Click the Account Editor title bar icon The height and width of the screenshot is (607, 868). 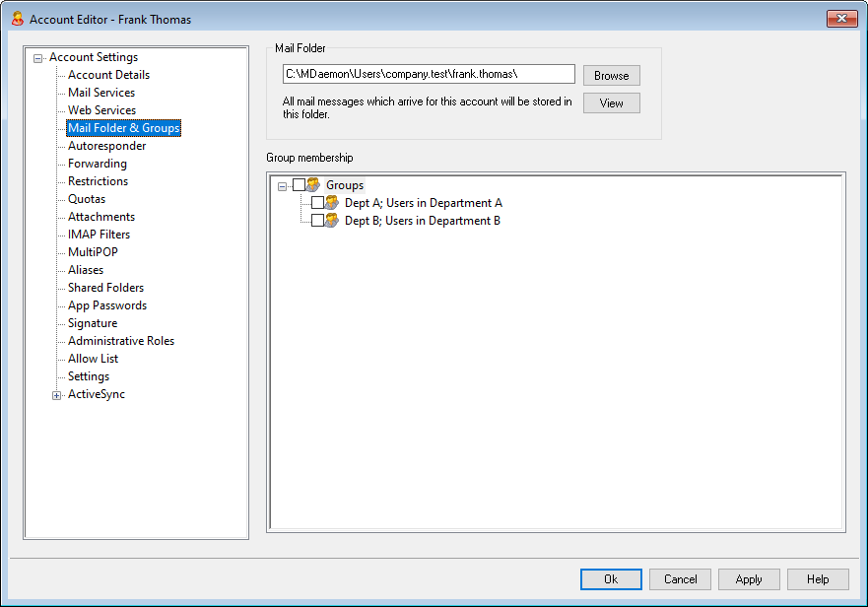17,19
